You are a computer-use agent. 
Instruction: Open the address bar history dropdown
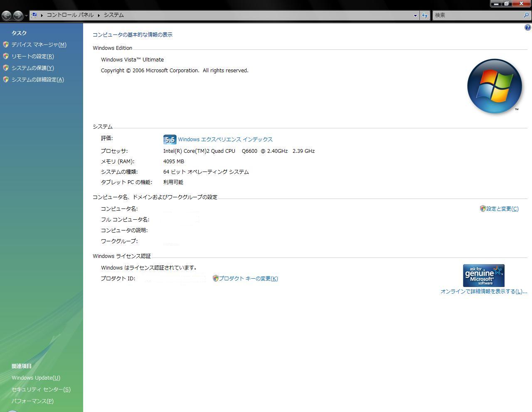(x=415, y=15)
